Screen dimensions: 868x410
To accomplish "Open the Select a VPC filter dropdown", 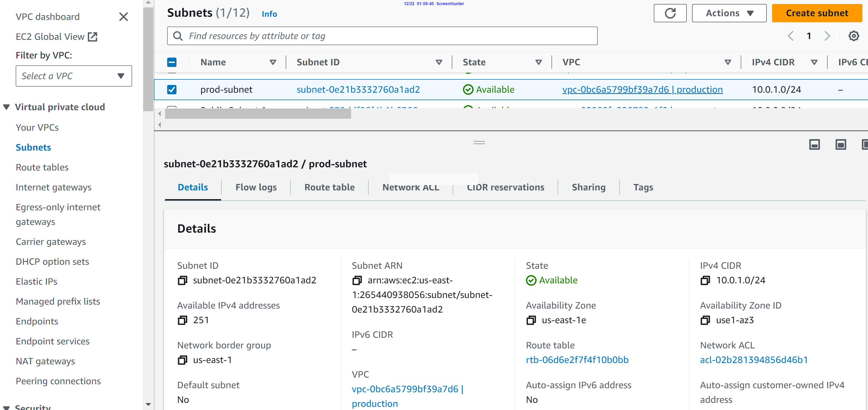I will pos(73,76).
